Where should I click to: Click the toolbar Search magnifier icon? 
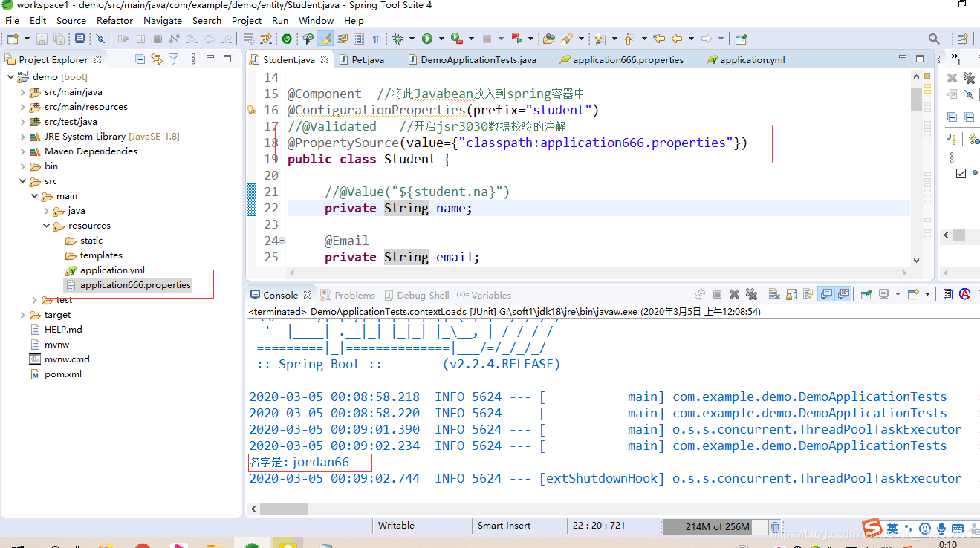[x=934, y=39]
